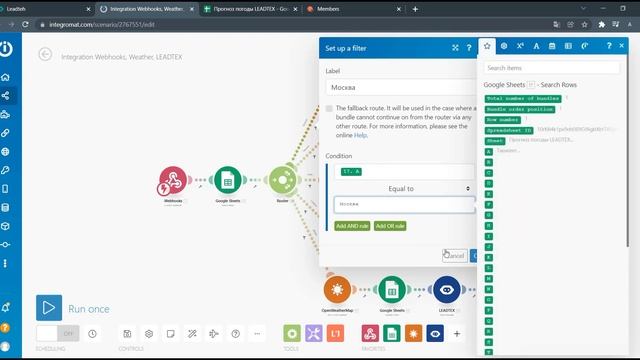The width and height of the screenshot is (640, 360).
Task: Open the OpenWeatherMap module
Action: coord(337,289)
